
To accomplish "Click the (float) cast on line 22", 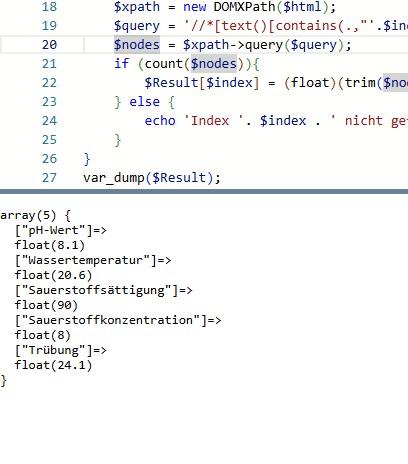I will coord(310,83).
